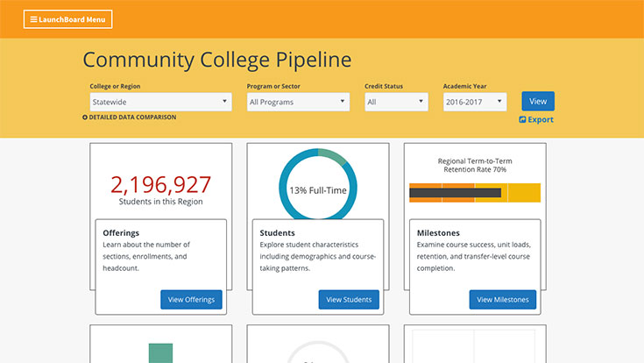Click the gray donut chart below Students
Image resolution: width=644 pixels, height=363 pixels.
(318, 352)
